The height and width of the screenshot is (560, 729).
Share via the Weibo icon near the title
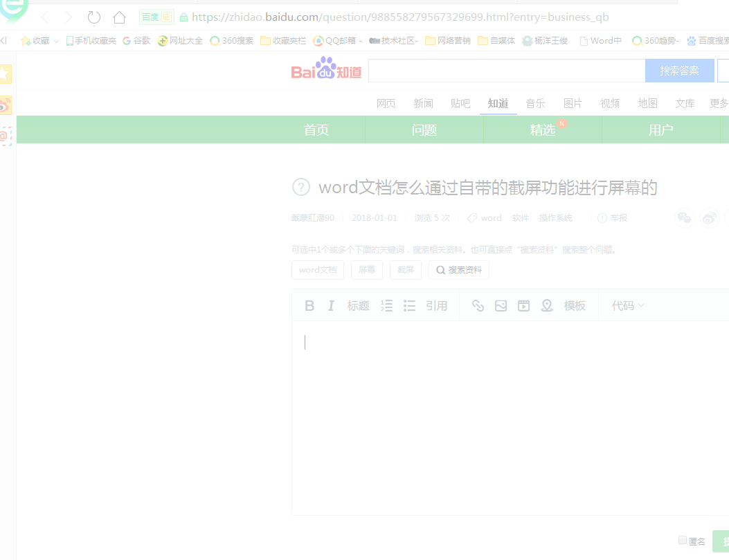click(710, 218)
